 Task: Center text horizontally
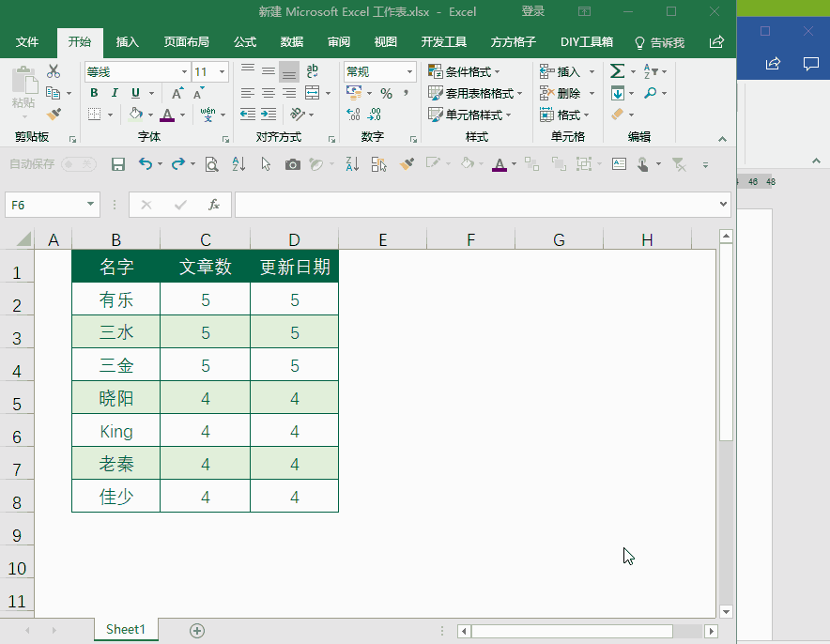point(269,93)
